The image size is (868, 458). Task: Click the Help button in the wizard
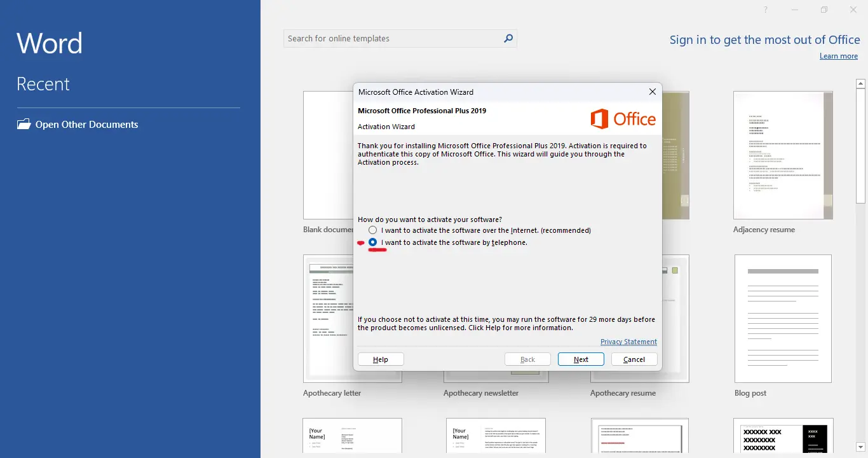381,359
